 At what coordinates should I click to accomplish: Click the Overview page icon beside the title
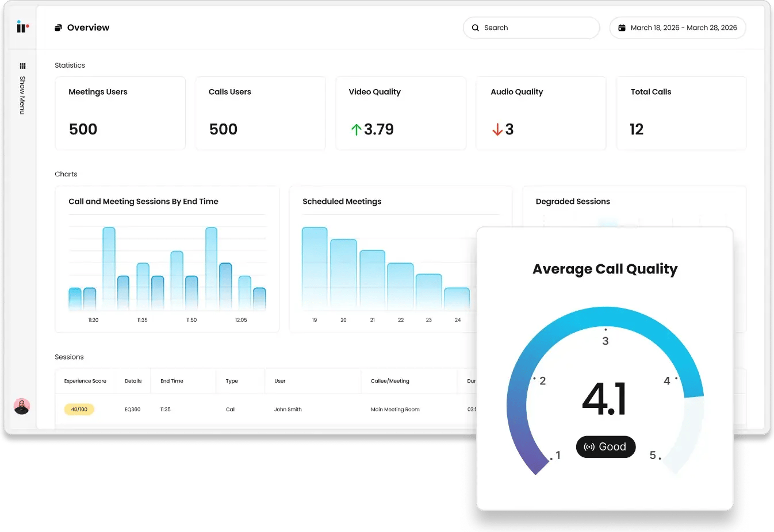point(58,27)
